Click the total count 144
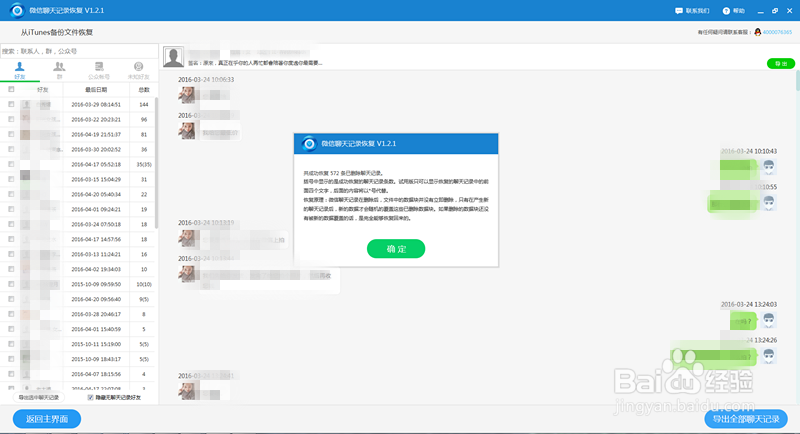This screenshot has width=800, height=434. (x=144, y=104)
